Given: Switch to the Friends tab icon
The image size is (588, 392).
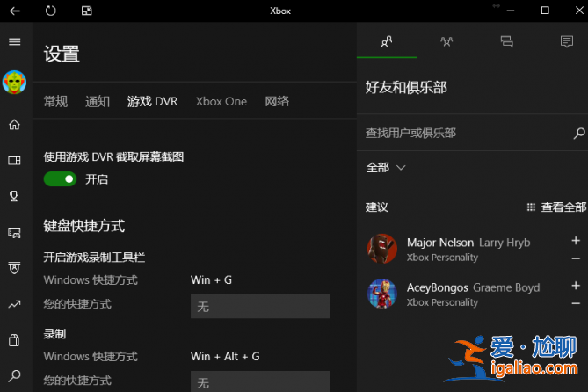Looking at the screenshot, I should tap(387, 41).
